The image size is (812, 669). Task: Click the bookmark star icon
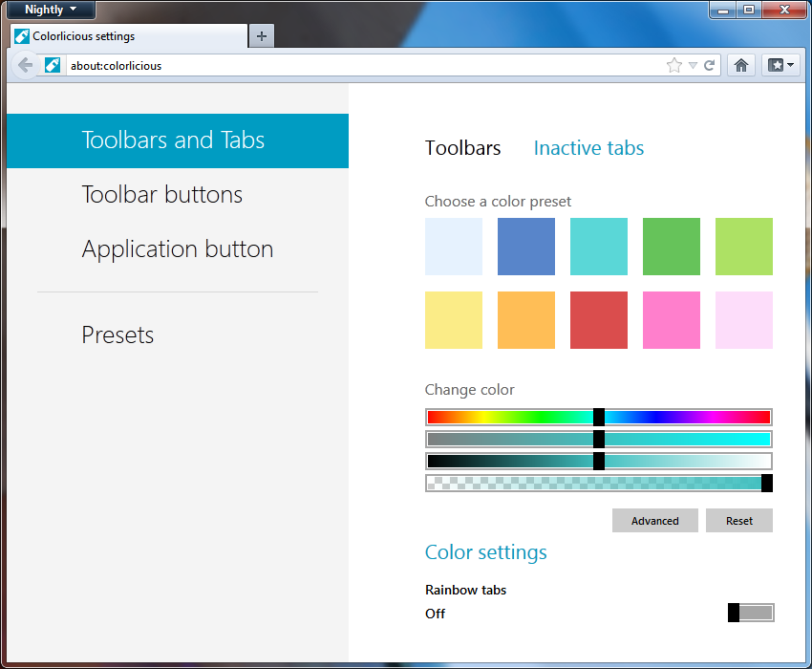[x=674, y=66]
